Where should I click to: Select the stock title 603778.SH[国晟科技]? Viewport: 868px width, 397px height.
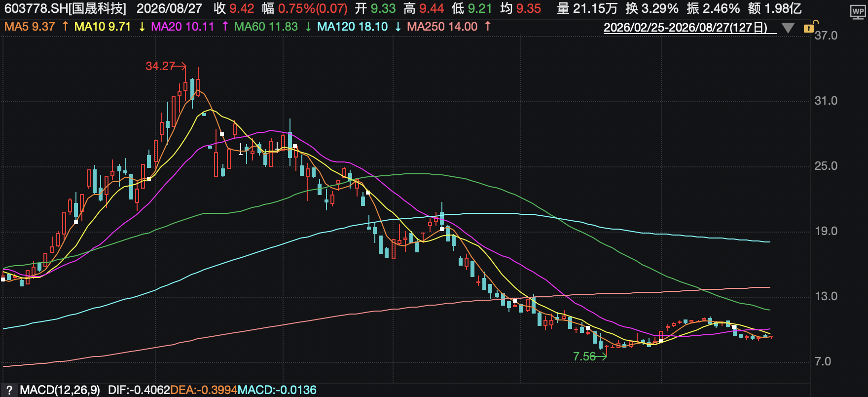66,9
